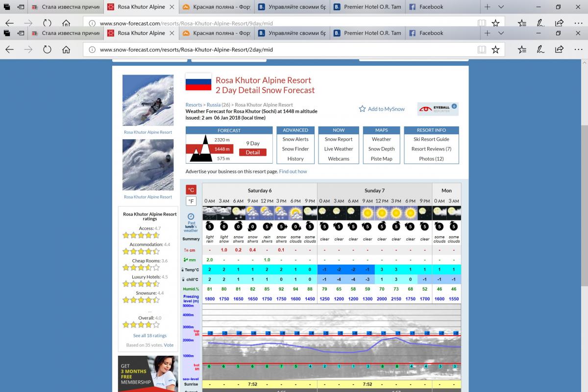Select the 2320 m top elevation forecast
The width and height of the screenshot is (588, 392).
pyautogui.click(x=222, y=140)
